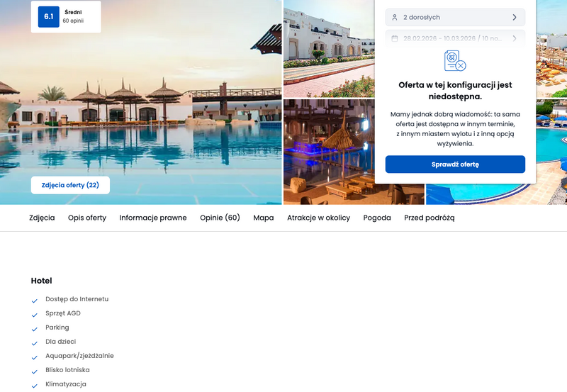
Task: Click checkmark icon next to Dostęp do Internetu
Action: [x=34, y=301]
